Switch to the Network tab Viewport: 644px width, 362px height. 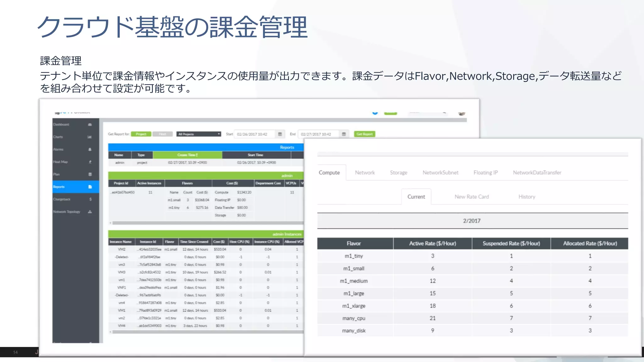(365, 173)
